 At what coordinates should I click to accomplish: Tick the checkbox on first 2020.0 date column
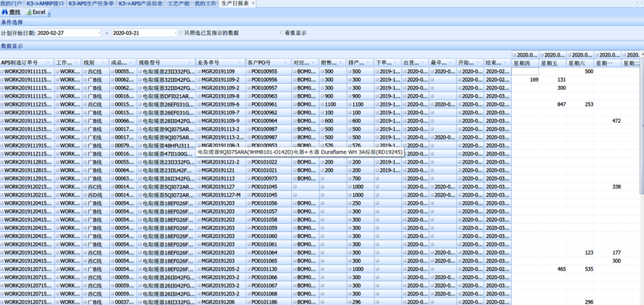pyautogui.click(x=515, y=55)
